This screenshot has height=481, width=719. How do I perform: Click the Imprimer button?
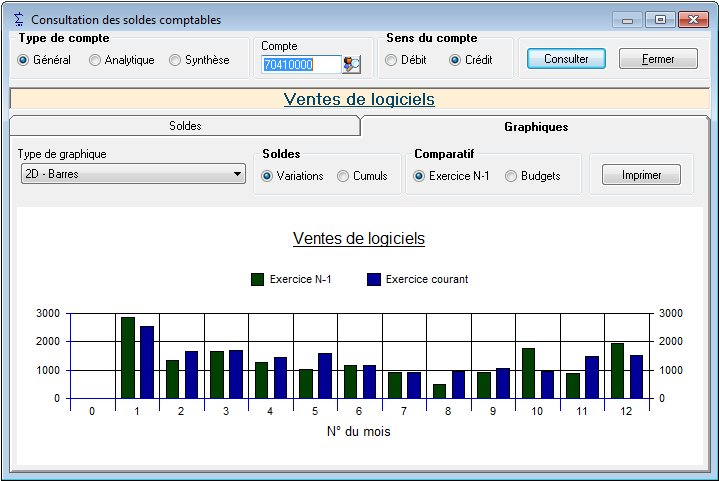click(641, 175)
